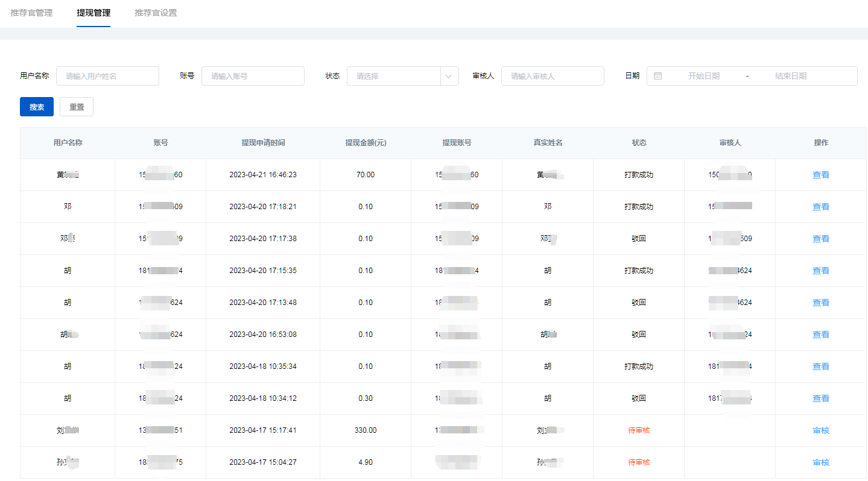Click 驳回 status in 2023-04-20 17:17:38 row
This screenshot has width=868, height=481.
click(639, 239)
